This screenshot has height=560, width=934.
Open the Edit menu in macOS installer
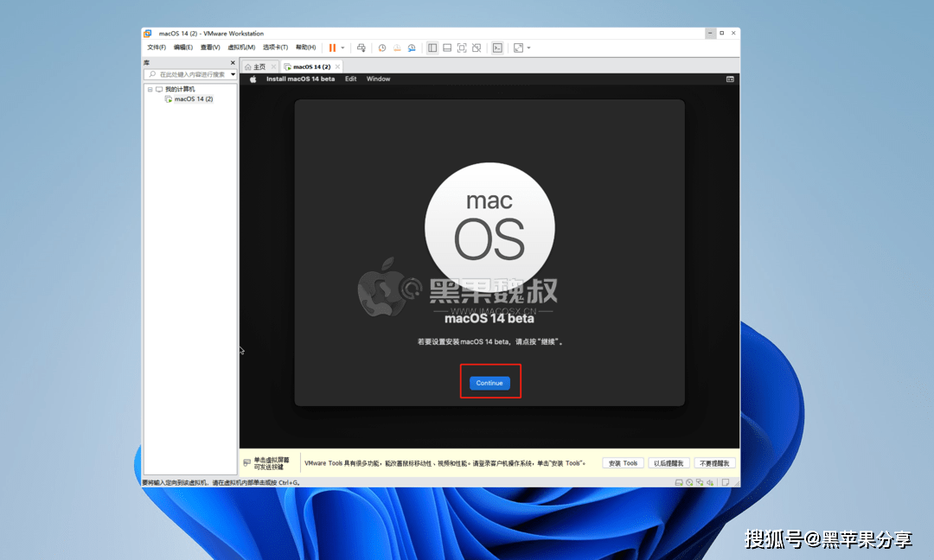(351, 80)
